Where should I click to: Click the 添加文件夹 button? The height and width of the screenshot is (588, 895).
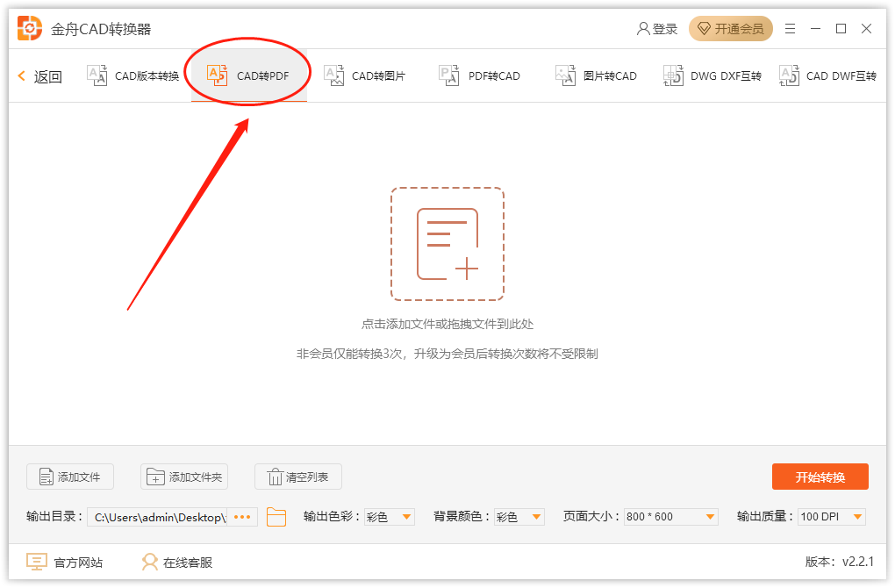pyautogui.click(x=184, y=477)
